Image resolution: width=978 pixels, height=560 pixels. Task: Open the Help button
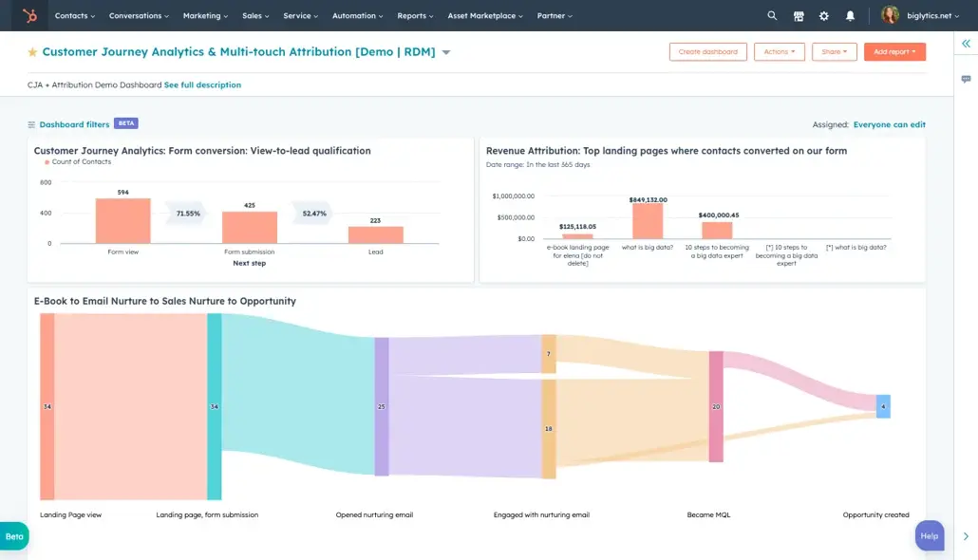pyautogui.click(x=929, y=535)
